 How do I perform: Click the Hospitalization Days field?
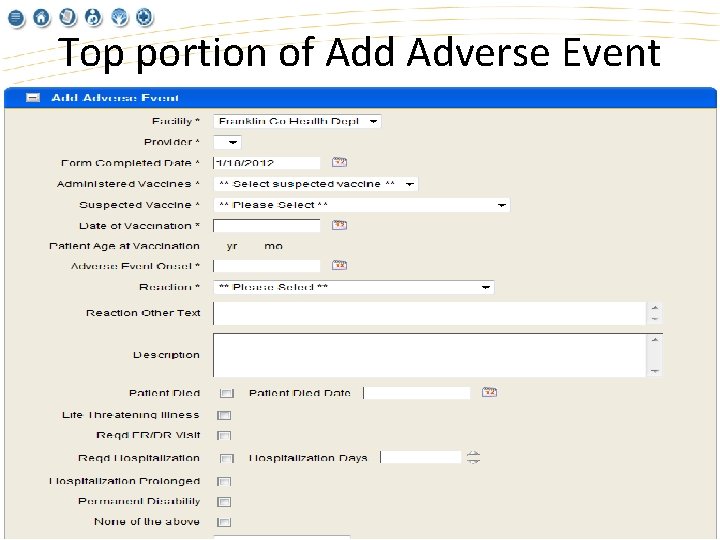[421, 457]
